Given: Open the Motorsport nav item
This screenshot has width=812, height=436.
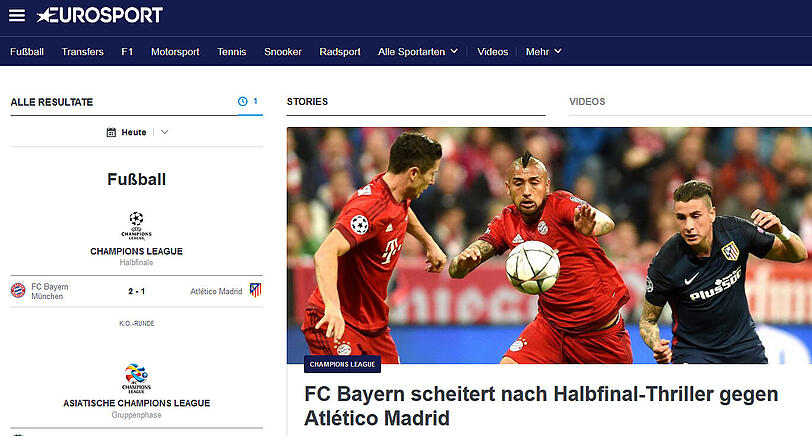Looking at the screenshot, I should click(x=175, y=52).
